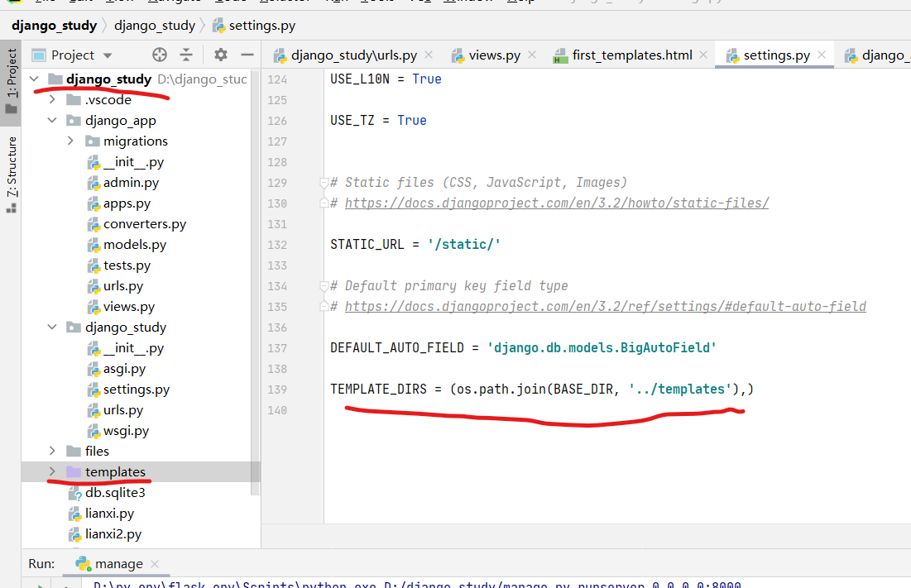Expand the migrations folder
This screenshot has width=911, height=588.
tap(70, 141)
